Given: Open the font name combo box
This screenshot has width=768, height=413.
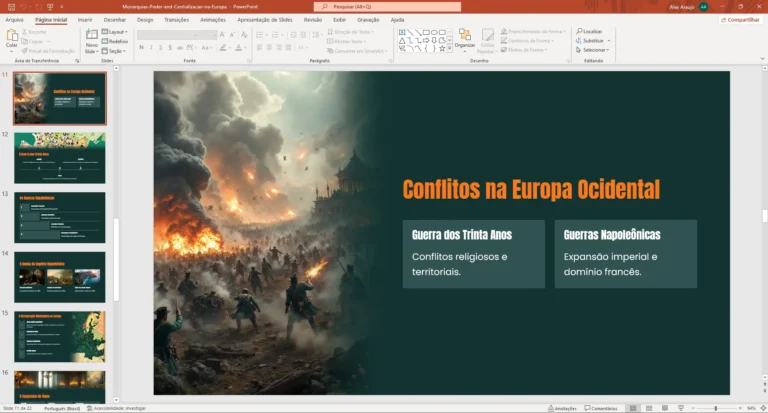Looking at the screenshot, I should 168,35.
